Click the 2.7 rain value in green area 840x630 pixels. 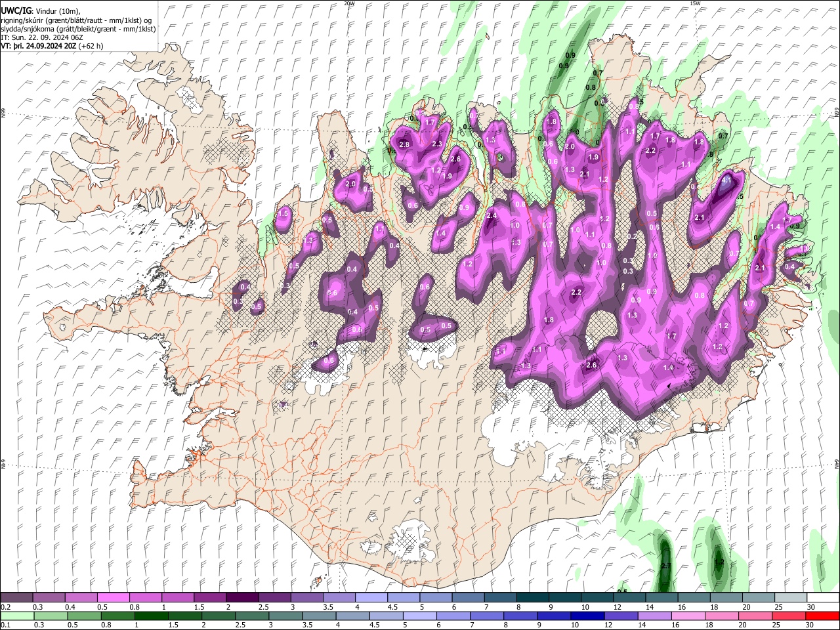click(665, 566)
